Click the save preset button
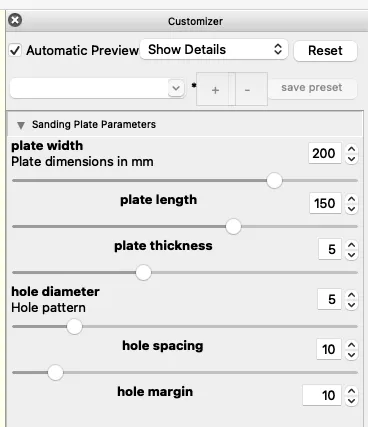The width and height of the screenshot is (368, 427). coord(312,88)
